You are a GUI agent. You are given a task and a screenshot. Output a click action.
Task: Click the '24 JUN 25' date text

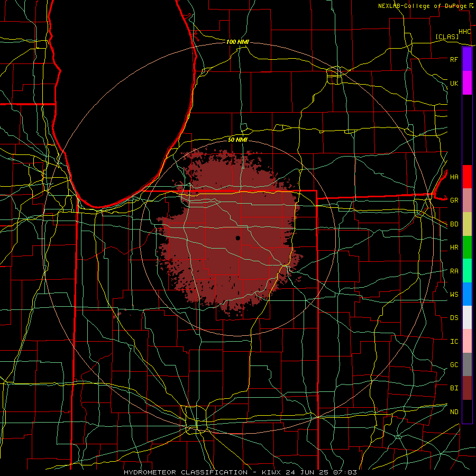[307, 472]
